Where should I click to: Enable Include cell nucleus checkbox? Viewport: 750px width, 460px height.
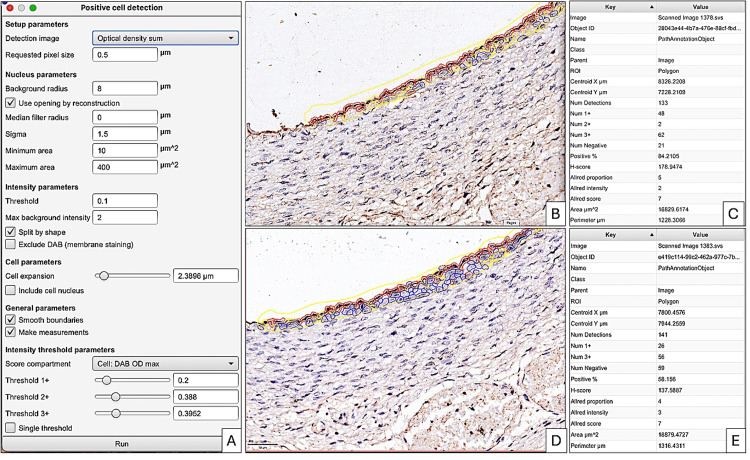pos(11,290)
